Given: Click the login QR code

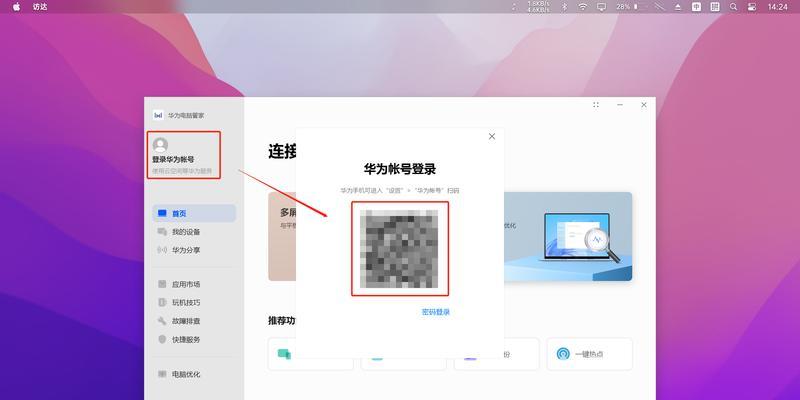Looking at the screenshot, I should coord(399,249).
